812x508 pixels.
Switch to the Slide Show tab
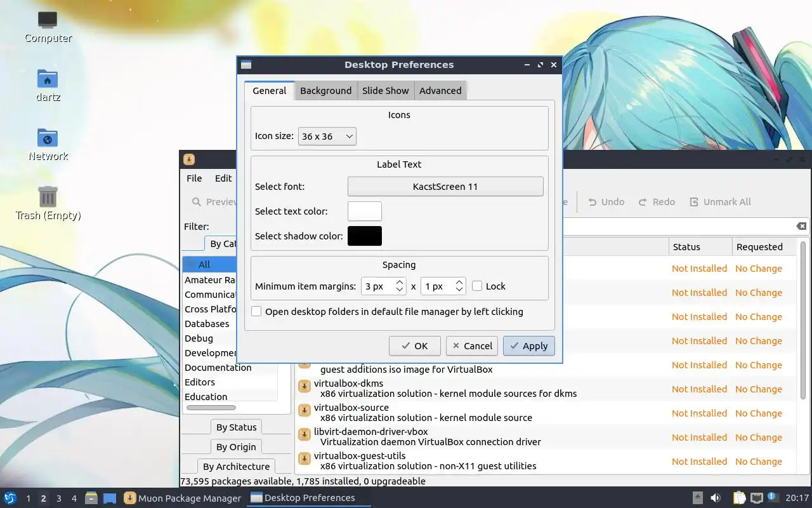point(386,91)
